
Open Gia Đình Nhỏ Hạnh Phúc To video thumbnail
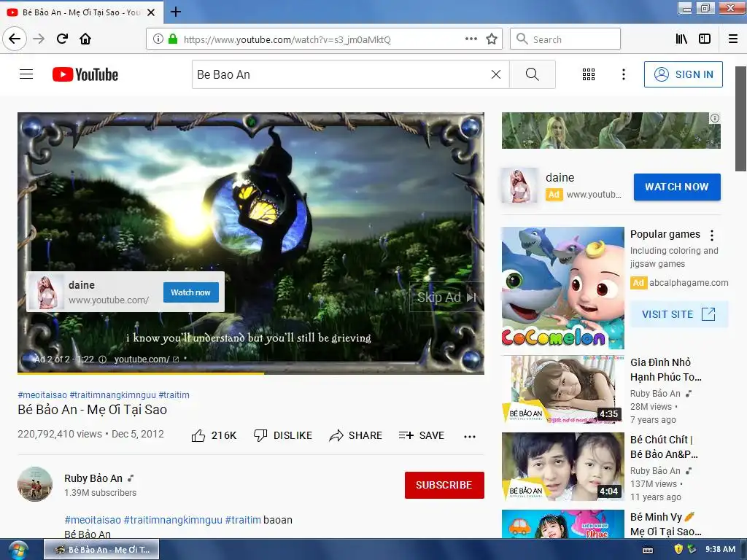[x=562, y=389]
